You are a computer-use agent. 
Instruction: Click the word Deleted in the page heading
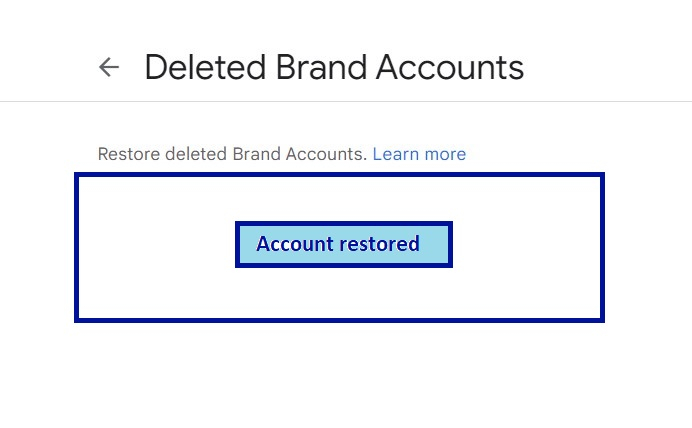203,67
